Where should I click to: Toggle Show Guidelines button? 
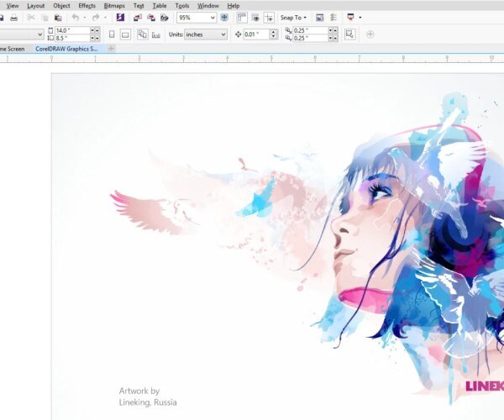coord(269,18)
